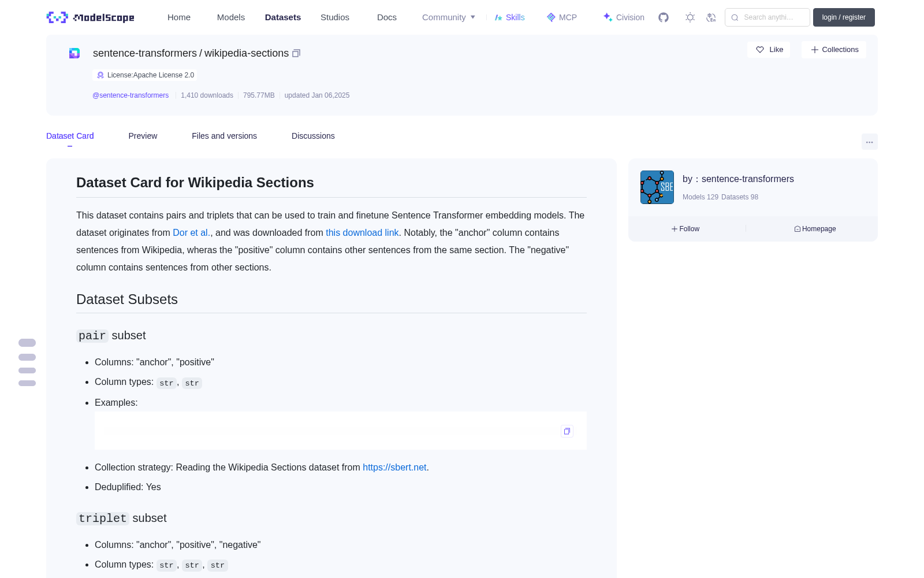The height and width of the screenshot is (578, 924).
Task: Switch to the Files and versions tab
Action: point(224,136)
